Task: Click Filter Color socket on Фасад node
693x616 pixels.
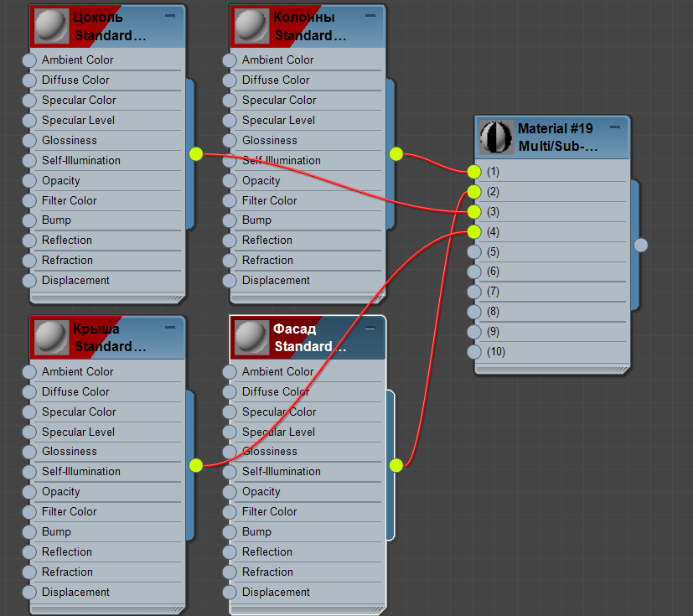Action: 230,512
